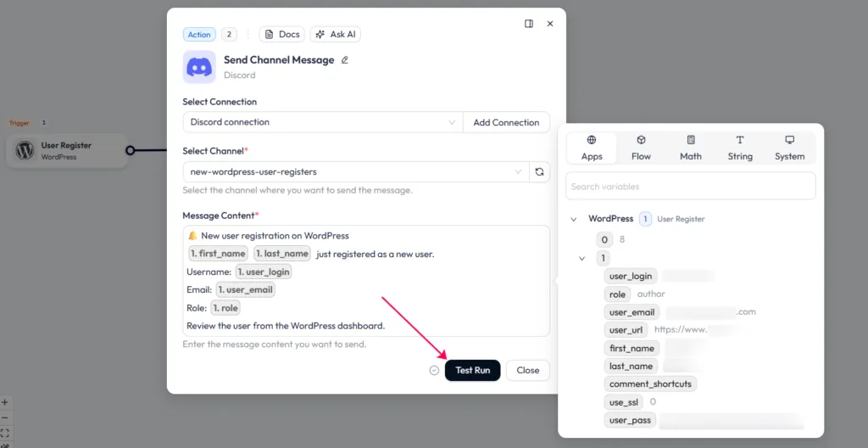Select the use_ssl variable

tap(624, 401)
